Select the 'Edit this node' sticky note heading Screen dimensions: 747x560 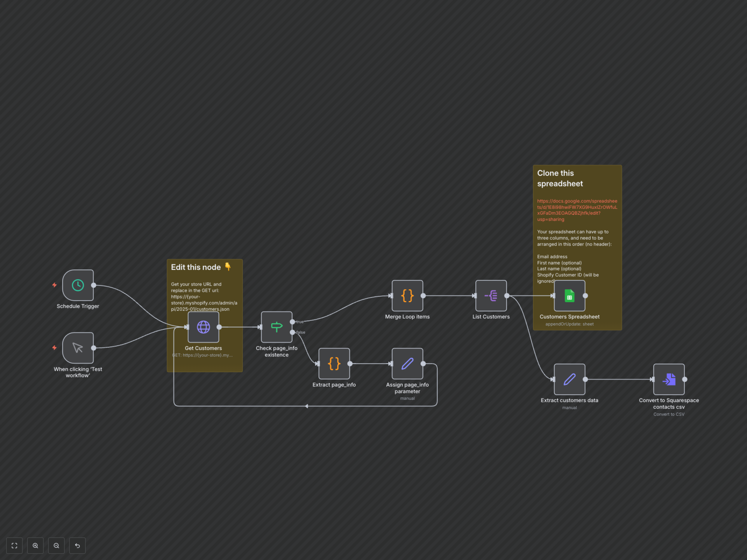point(196,267)
